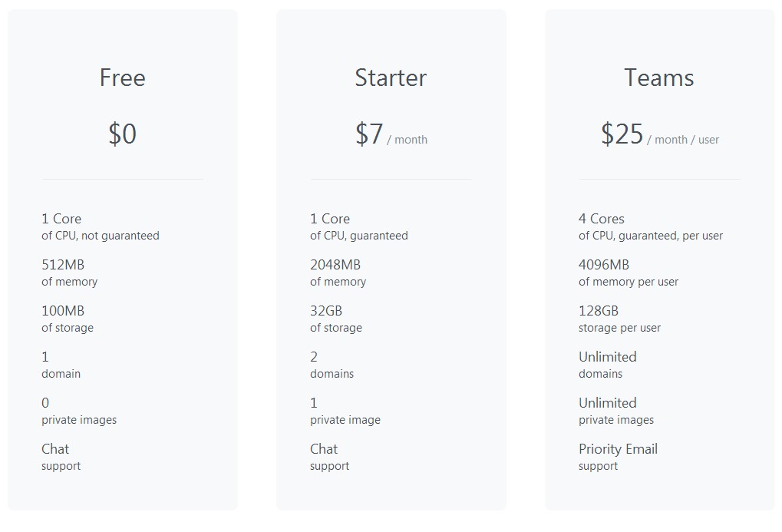Click '0 private images' in Free plan
This screenshot has width=782, height=532.
click(x=79, y=411)
